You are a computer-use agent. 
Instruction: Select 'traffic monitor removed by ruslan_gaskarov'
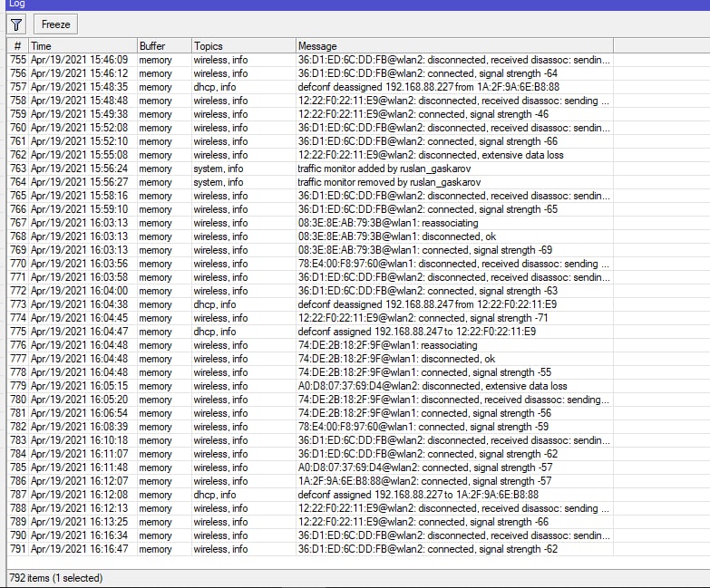pyautogui.click(x=389, y=182)
